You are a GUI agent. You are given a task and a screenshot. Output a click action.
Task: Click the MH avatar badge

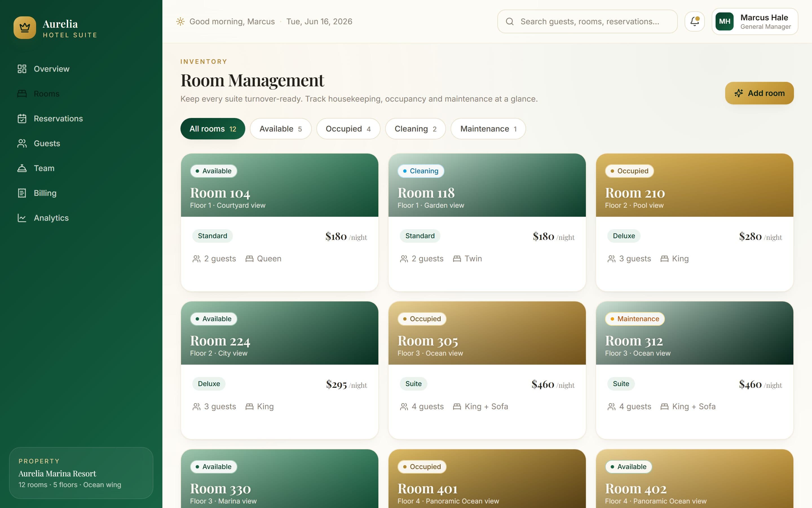(x=724, y=21)
